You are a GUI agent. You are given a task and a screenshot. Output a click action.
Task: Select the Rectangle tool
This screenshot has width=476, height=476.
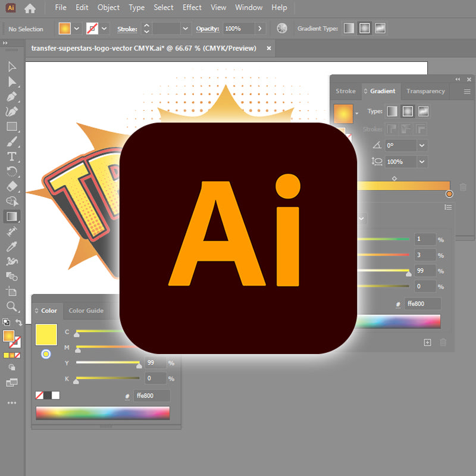pyautogui.click(x=12, y=126)
